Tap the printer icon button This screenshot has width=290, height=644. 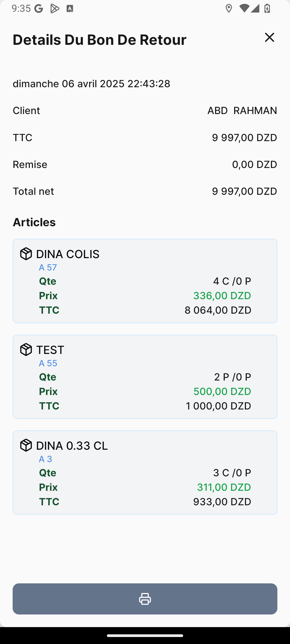click(145, 599)
